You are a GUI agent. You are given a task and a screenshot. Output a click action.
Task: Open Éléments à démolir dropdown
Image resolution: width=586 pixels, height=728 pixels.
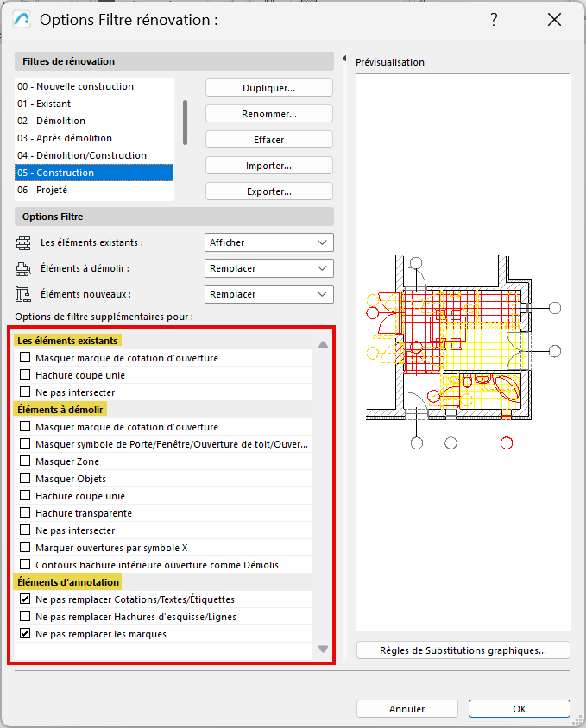coord(269,268)
